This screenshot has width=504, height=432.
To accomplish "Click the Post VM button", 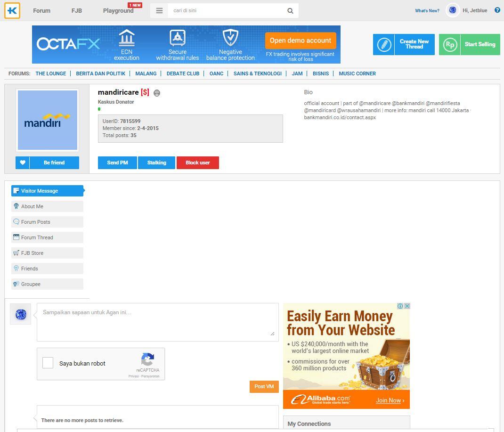I will pyautogui.click(x=264, y=387).
